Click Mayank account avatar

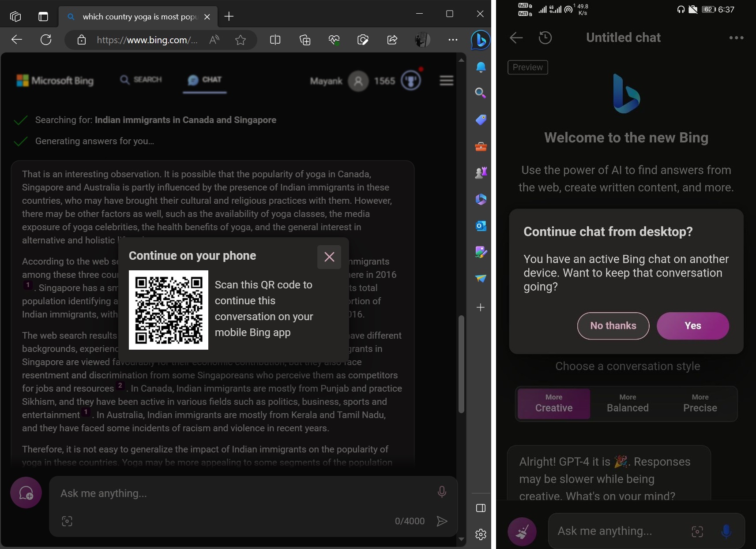358,81
